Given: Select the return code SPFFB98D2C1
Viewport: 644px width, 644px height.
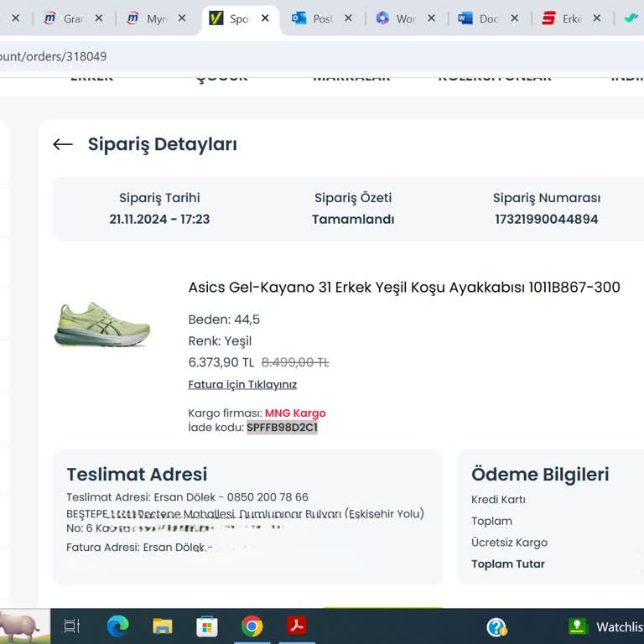Looking at the screenshot, I should click(x=282, y=428).
